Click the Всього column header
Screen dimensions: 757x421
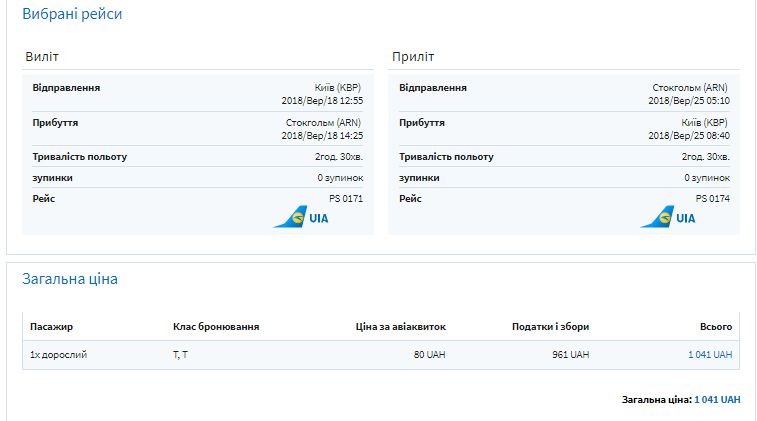pyautogui.click(x=716, y=327)
